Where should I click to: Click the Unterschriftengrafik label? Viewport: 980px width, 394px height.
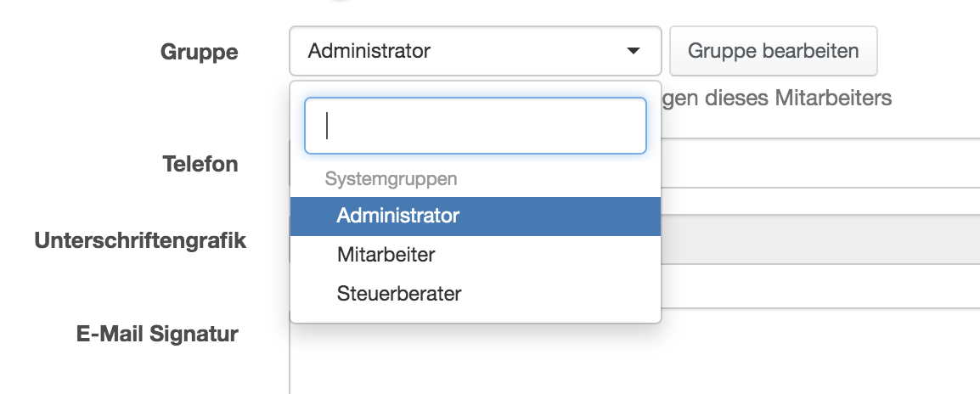click(140, 240)
